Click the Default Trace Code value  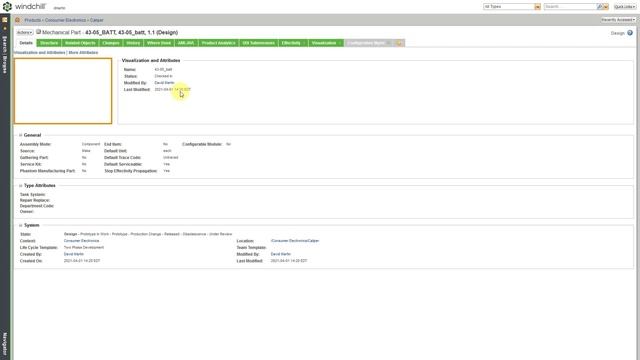point(170,158)
